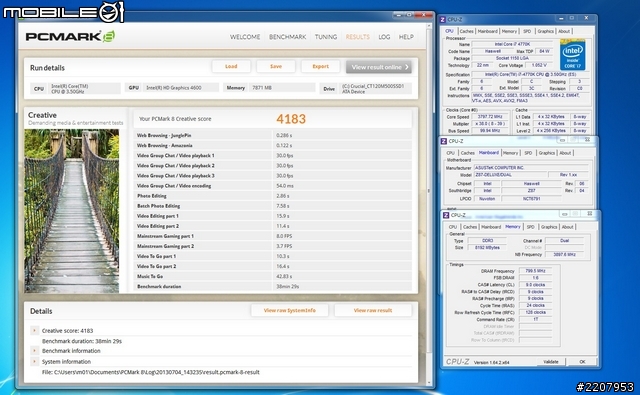
Task: Open the LOG tab
Action: pyautogui.click(x=384, y=37)
